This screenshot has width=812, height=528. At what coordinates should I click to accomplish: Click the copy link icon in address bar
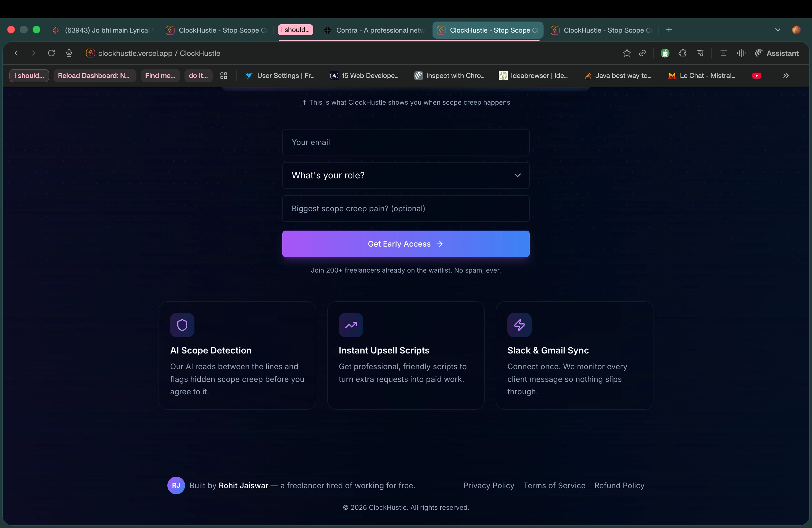(642, 53)
